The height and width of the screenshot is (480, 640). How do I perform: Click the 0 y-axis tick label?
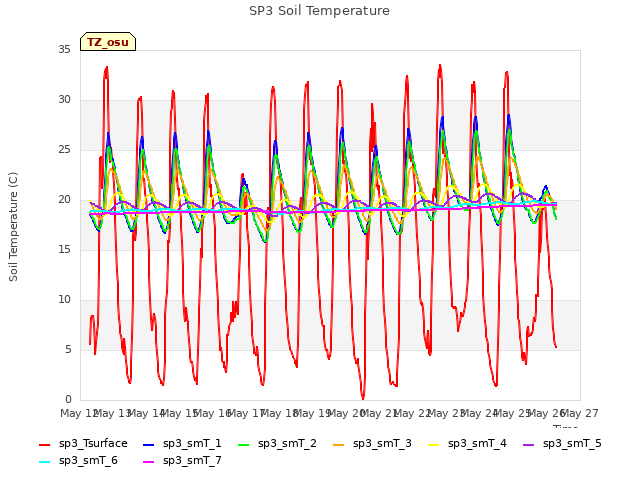coord(68,399)
